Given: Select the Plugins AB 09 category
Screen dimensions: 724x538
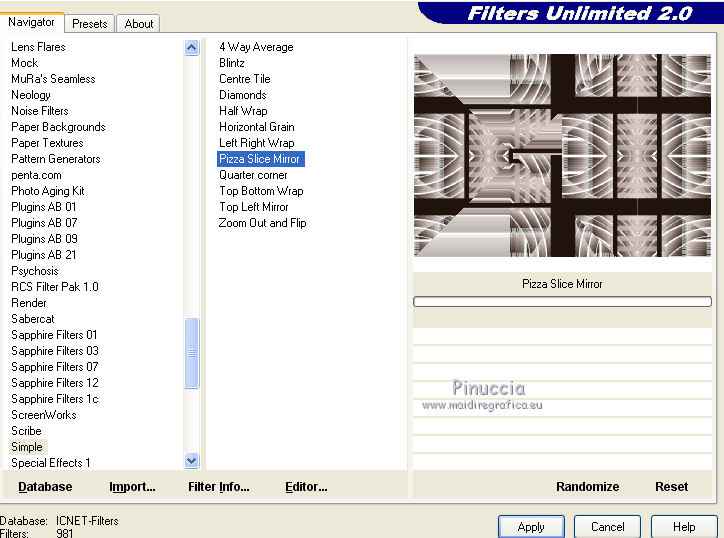Looking at the screenshot, I should click(44, 239).
